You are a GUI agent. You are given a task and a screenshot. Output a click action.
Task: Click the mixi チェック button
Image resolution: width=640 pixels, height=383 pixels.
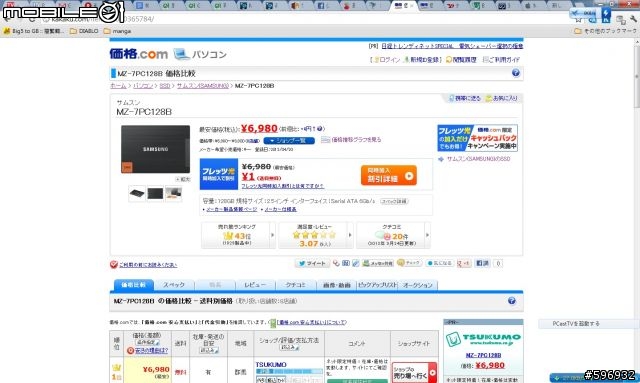point(409,263)
